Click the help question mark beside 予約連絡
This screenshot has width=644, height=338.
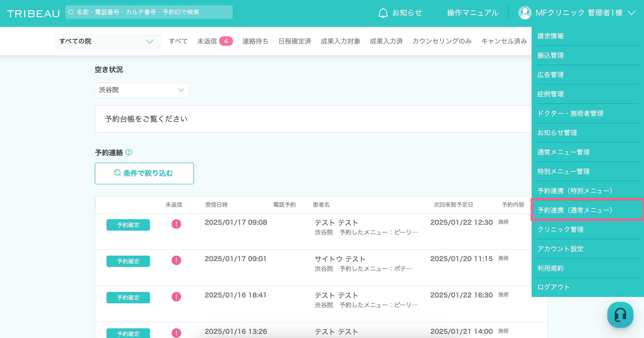pyautogui.click(x=129, y=152)
